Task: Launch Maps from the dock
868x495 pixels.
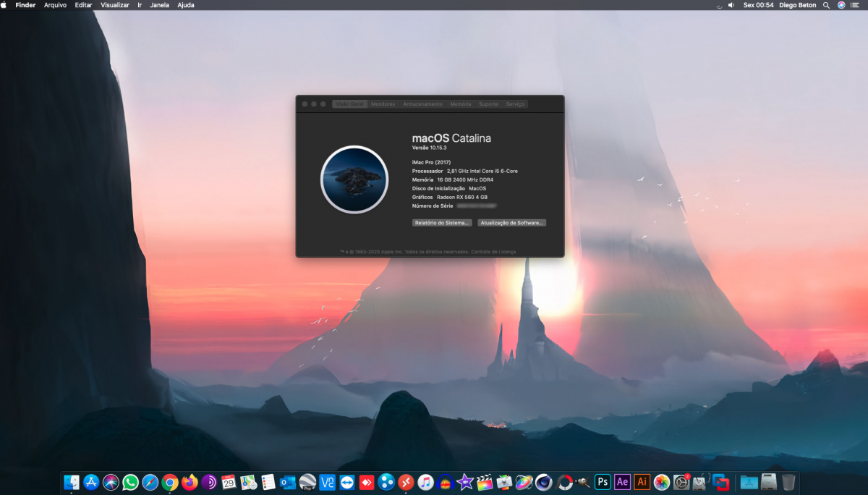Action: [249, 482]
